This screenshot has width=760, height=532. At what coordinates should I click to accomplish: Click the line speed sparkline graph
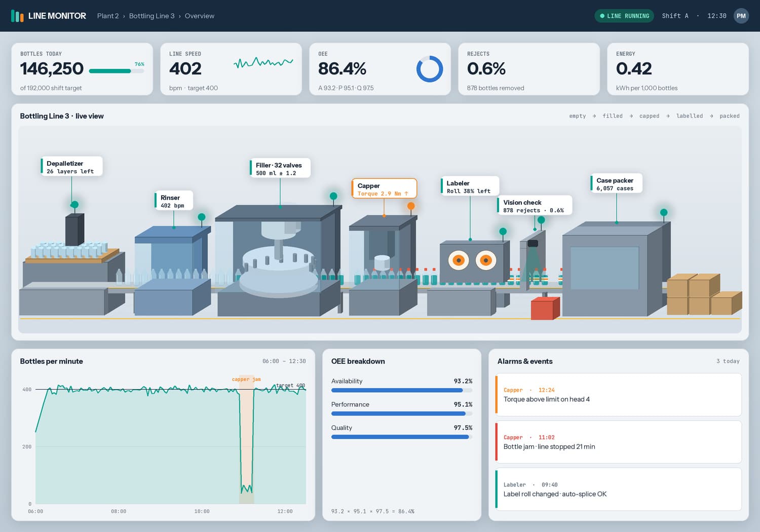coord(263,63)
